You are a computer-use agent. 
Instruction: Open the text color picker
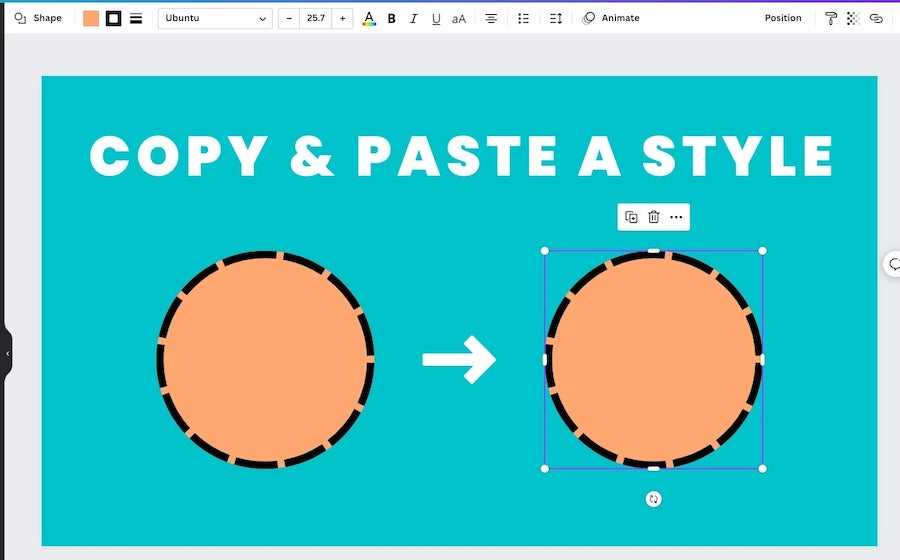pos(369,18)
